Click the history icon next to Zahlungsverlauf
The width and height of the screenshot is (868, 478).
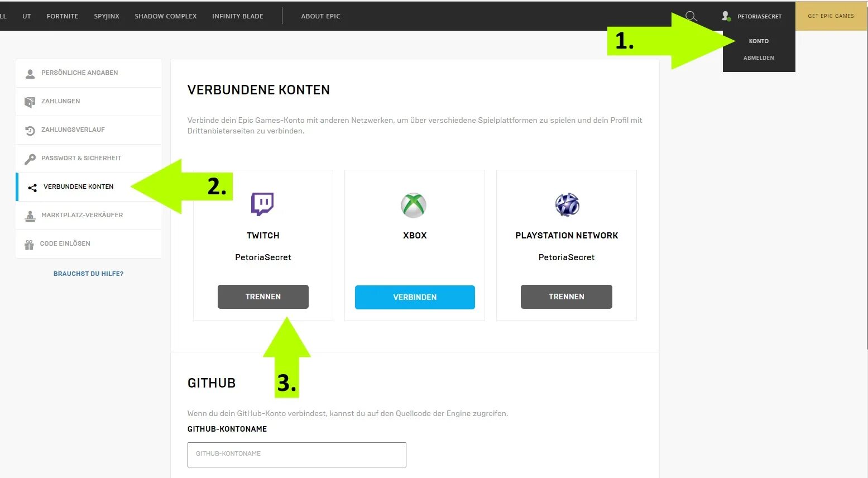click(x=30, y=130)
